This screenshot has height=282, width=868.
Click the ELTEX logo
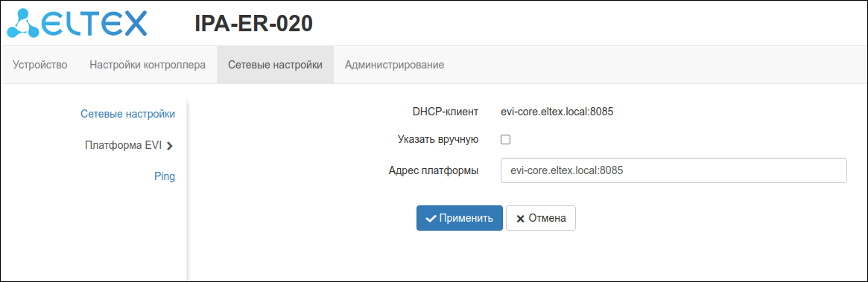click(77, 23)
